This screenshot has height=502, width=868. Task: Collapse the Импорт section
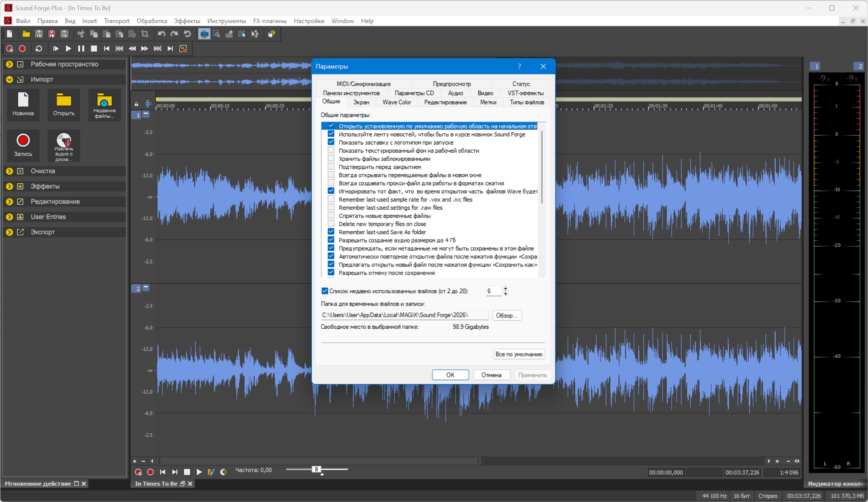9,79
